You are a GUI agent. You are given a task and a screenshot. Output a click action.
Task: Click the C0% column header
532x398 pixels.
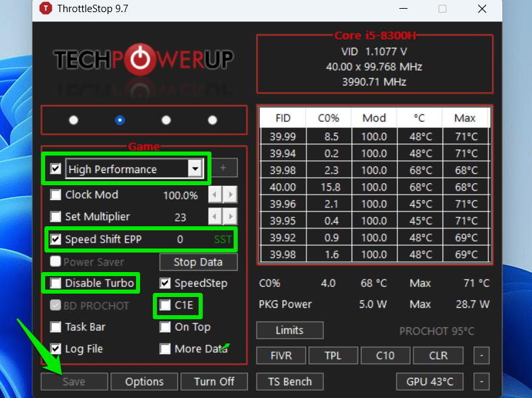click(x=329, y=118)
